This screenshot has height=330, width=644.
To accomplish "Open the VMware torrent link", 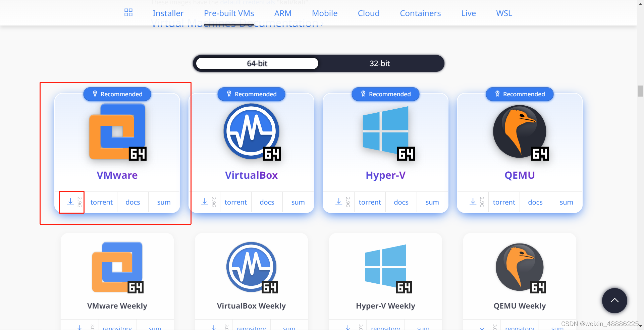I will (102, 202).
